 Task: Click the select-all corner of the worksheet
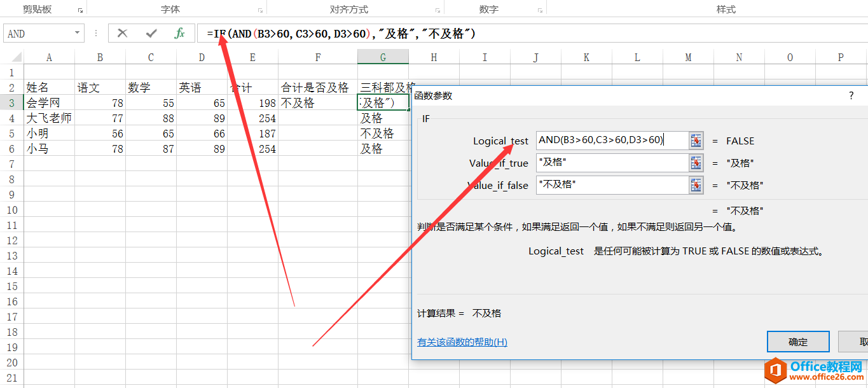pos(11,57)
